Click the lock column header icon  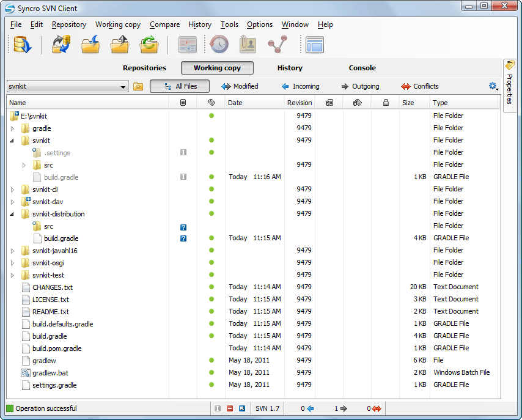[386, 103]
